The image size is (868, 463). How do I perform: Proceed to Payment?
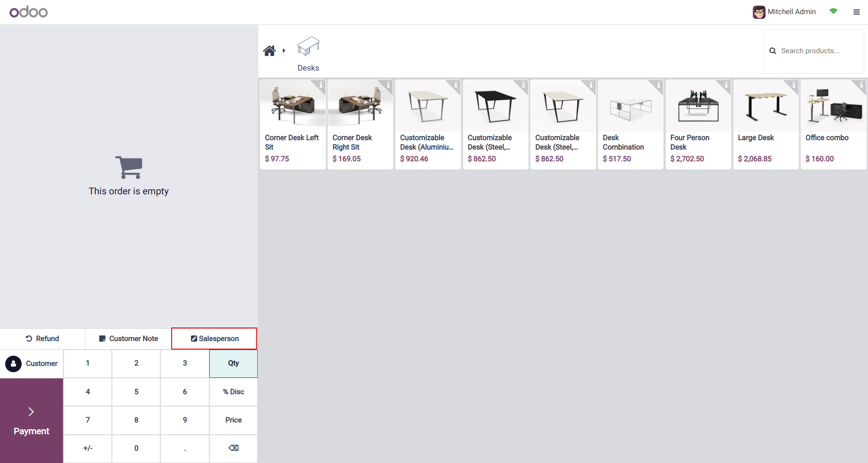click(32, 421)
